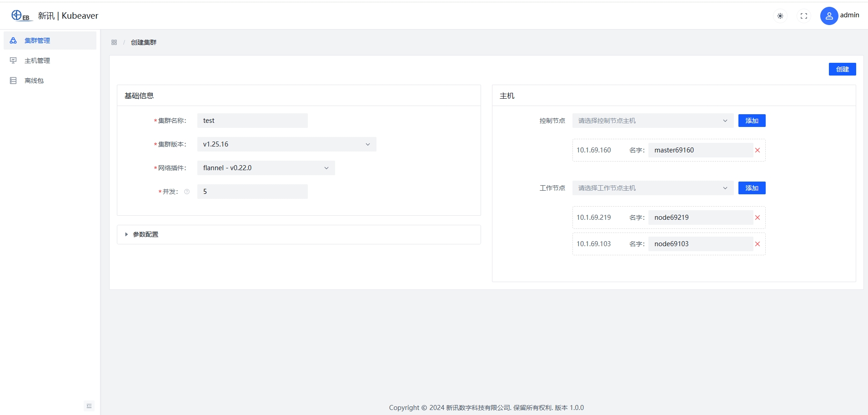Click the blue 创建 button
This screenshot has height=415, width=868.
pyautogui.click(x=842, y=69)
